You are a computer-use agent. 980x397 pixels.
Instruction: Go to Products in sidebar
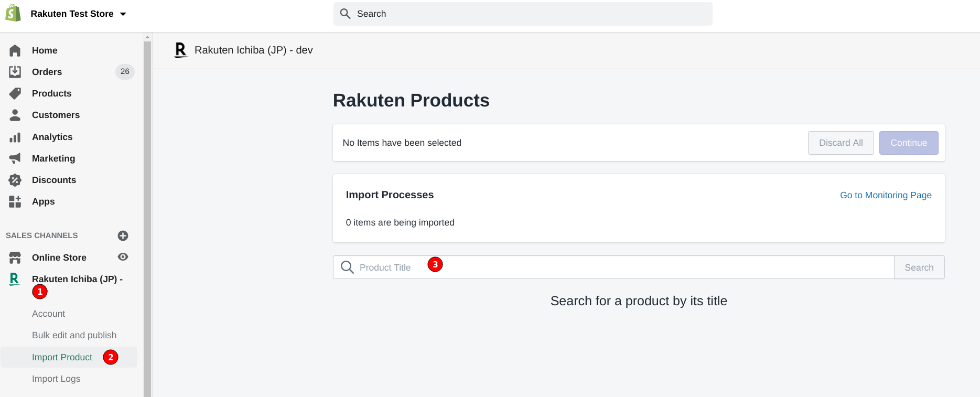tap(51, 93)
